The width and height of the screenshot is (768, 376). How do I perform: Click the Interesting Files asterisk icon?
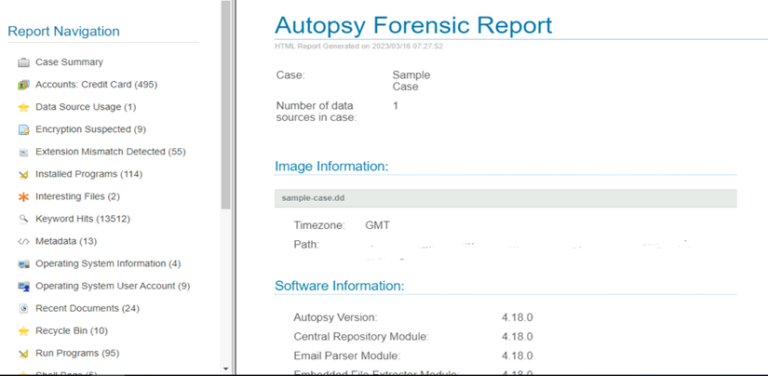pos(24,197)
